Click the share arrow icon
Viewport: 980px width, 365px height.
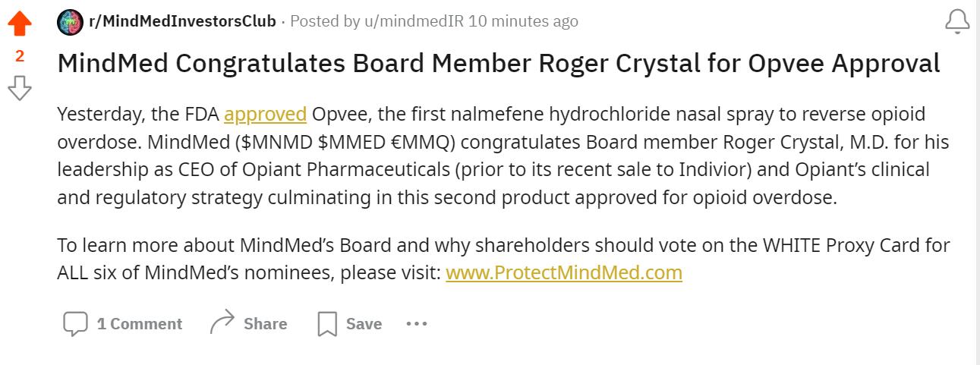tap(222, 323)
